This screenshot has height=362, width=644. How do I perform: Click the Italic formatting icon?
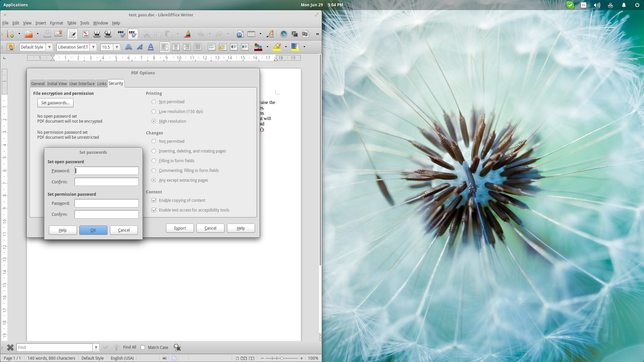pyautogui.click(x=140, y=47)
